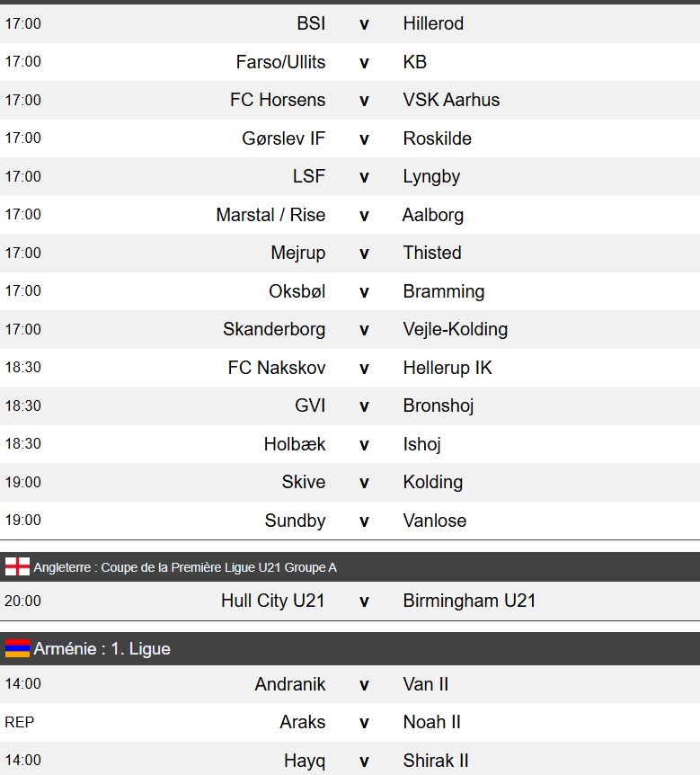700x775 pixels.
Task: Select Marstal / Rise team
Action: coord(270,215)
